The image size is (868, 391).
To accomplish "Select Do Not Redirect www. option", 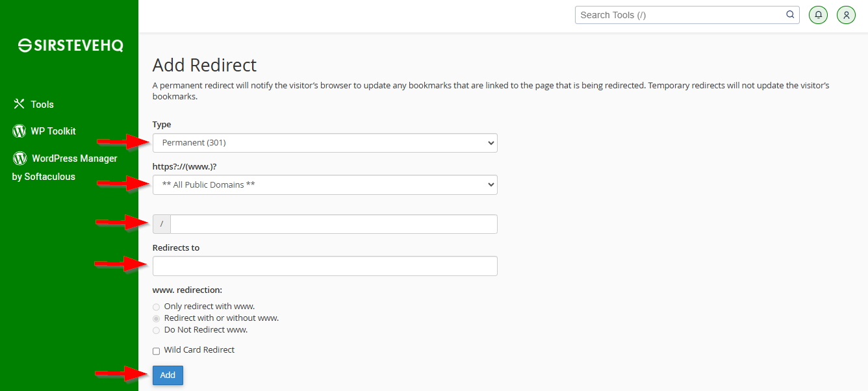I will (156, 330).
